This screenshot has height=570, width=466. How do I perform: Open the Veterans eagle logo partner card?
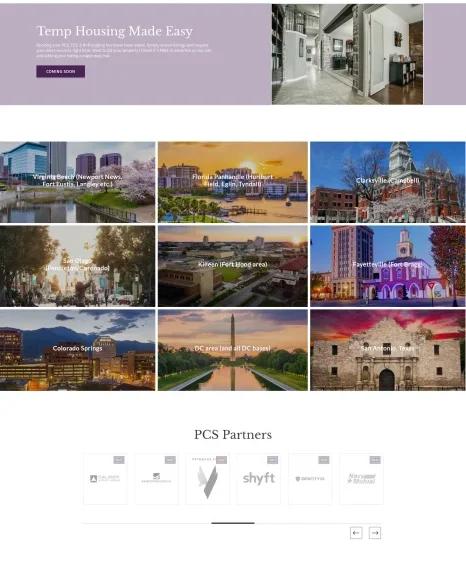point(207,479)
